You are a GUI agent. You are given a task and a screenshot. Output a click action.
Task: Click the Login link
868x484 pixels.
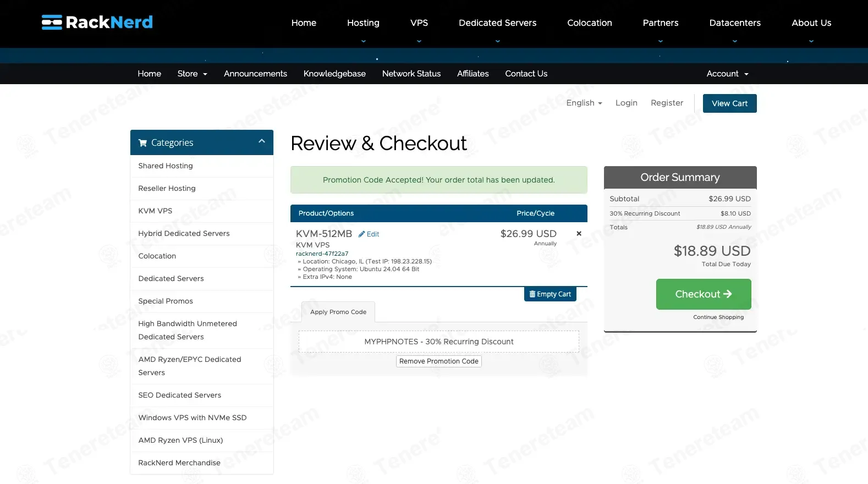tap(626, 103)
